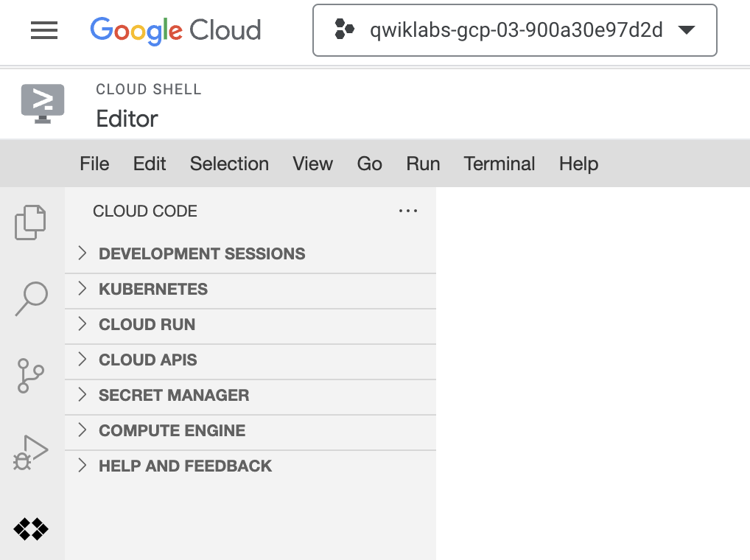Expand the Development Sessions section
This screenshot has height=560, width=750.
(x=201, y=253)
